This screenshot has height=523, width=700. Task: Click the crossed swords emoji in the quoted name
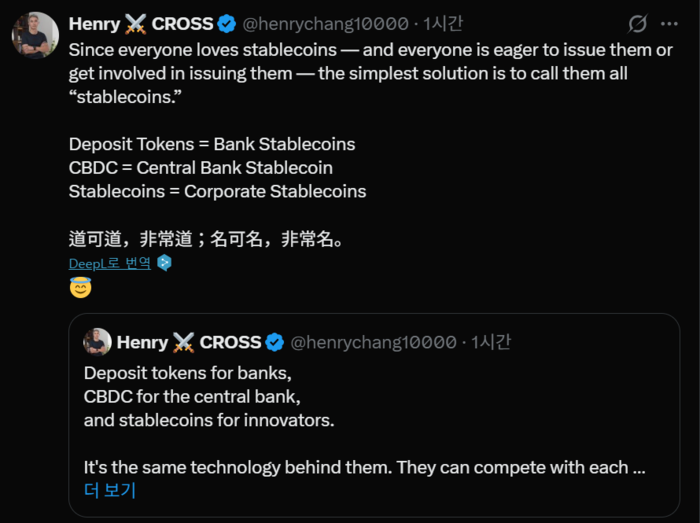click(184, 342)
